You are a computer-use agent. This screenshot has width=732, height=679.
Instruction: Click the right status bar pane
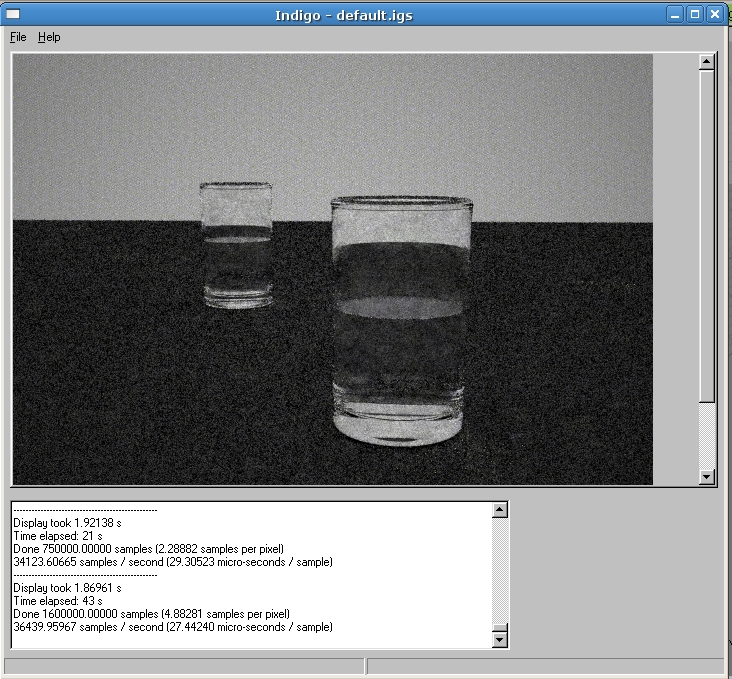(545, 667)
